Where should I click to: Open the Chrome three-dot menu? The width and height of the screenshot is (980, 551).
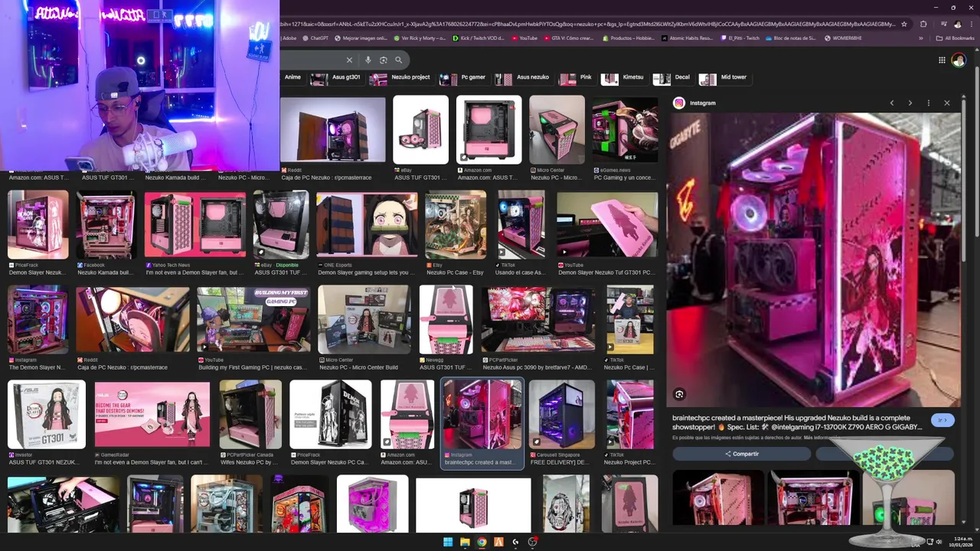[x=970, y=24]
